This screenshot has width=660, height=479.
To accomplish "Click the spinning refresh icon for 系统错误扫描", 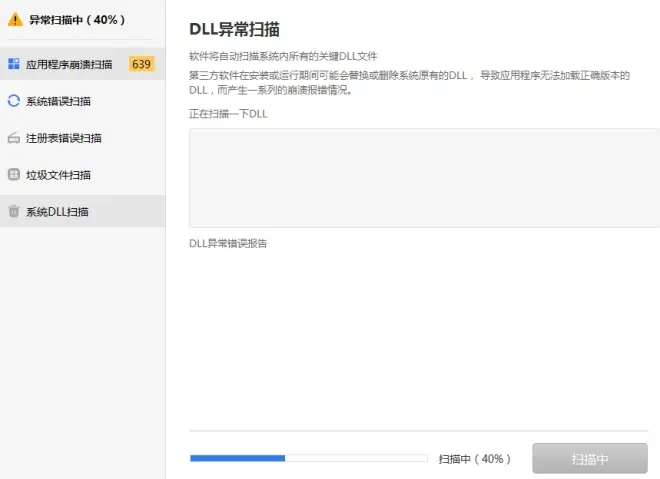I will pyautogui.click(x=13, y=101).
